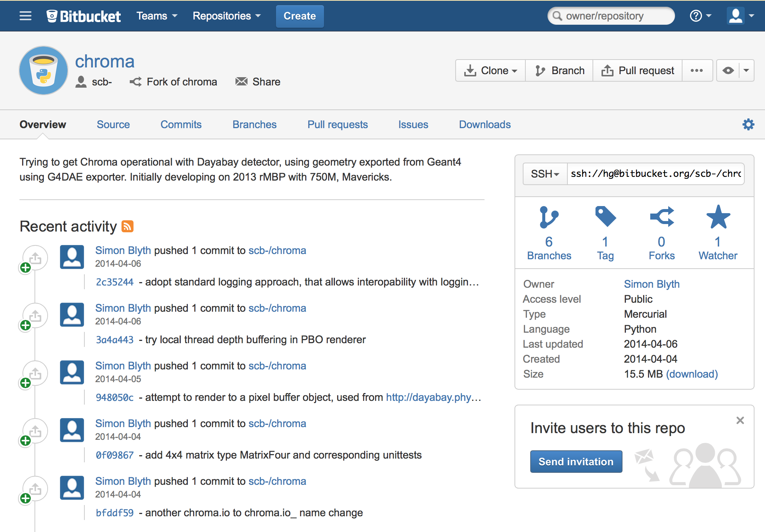Viewport: 765px width, 532px height.
Task: Open the Clone dropdown
Action: pos(490,70)
